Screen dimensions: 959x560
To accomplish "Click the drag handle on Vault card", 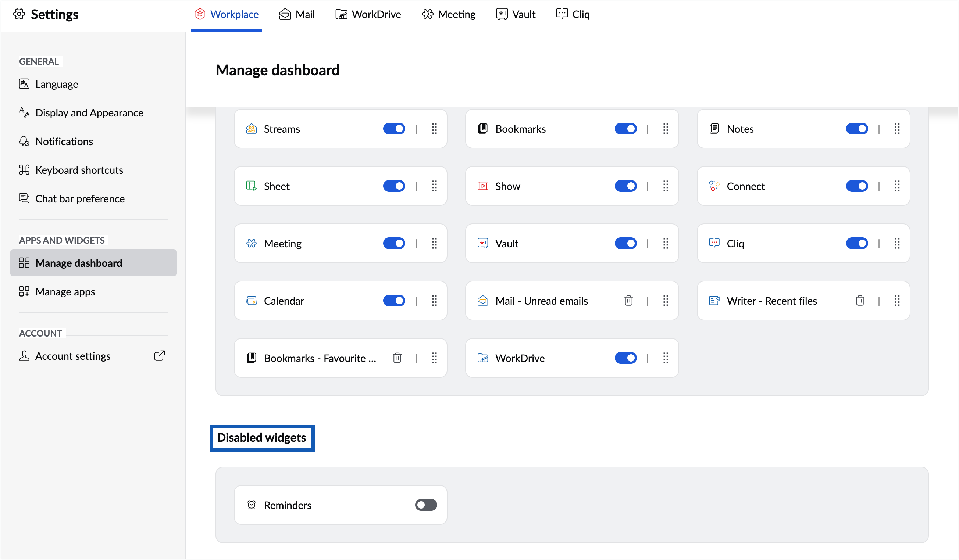I will click(x=666, y=243).
